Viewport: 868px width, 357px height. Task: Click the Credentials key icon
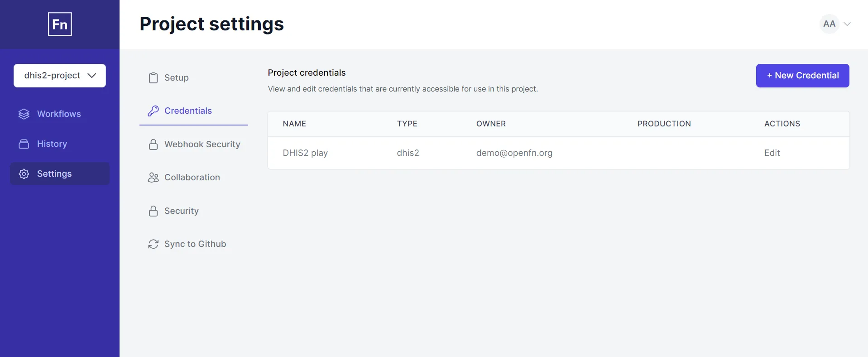153,111
